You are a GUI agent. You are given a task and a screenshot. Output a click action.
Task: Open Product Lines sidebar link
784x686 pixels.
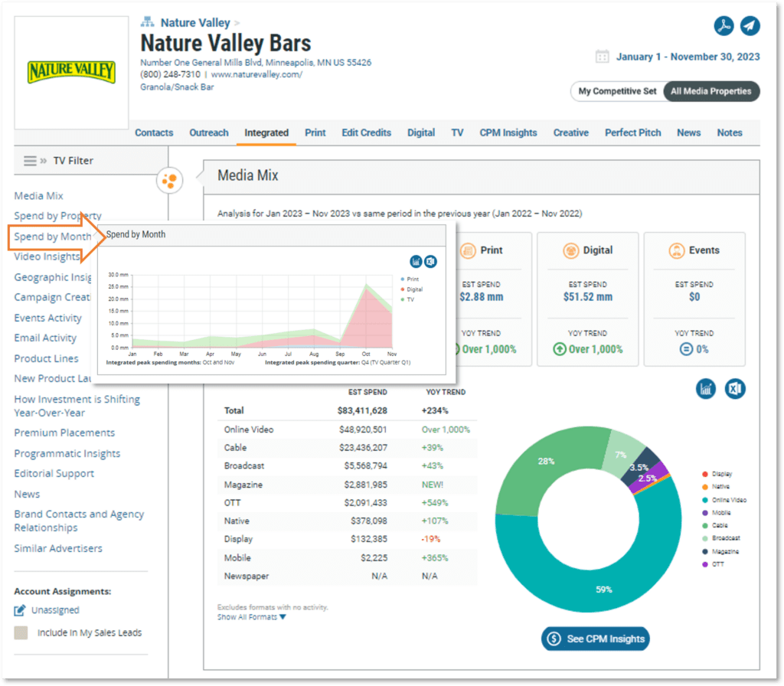(x=46, y=358)
